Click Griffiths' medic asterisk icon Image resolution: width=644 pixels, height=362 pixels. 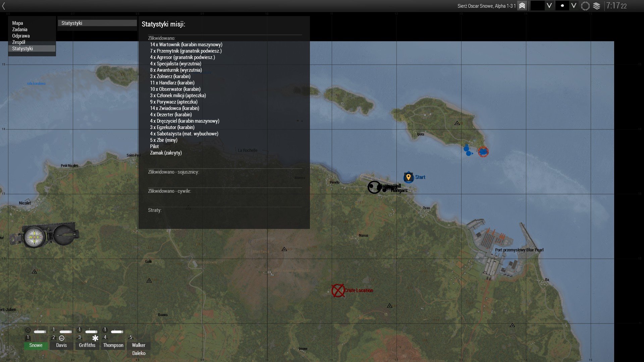click(x=95, y=338)
